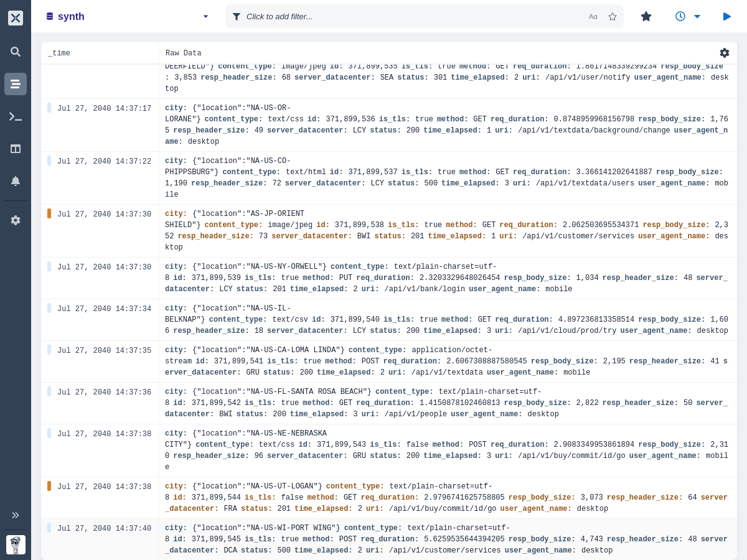Open the dashboards icon in sidebar
This screenshot has width=747, height=560.
tap(16, 149)
